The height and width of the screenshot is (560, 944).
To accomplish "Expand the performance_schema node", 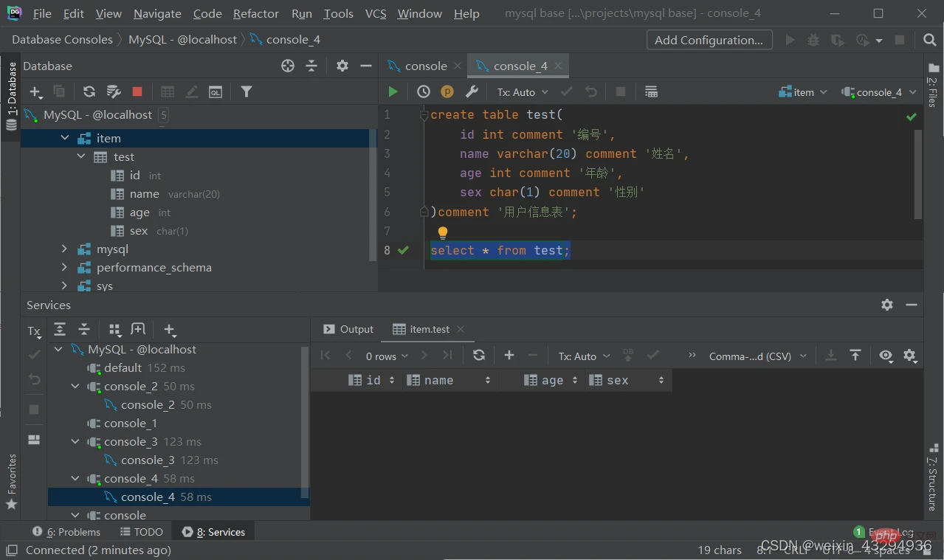I will [x=65, y=267].
